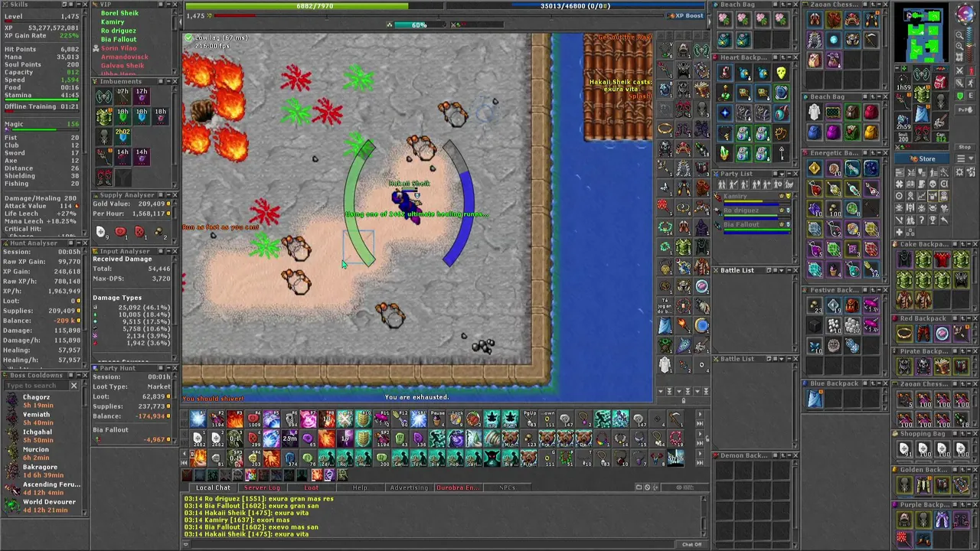Zoom out the minimap
980x551 pixels.
click(959, 34)
